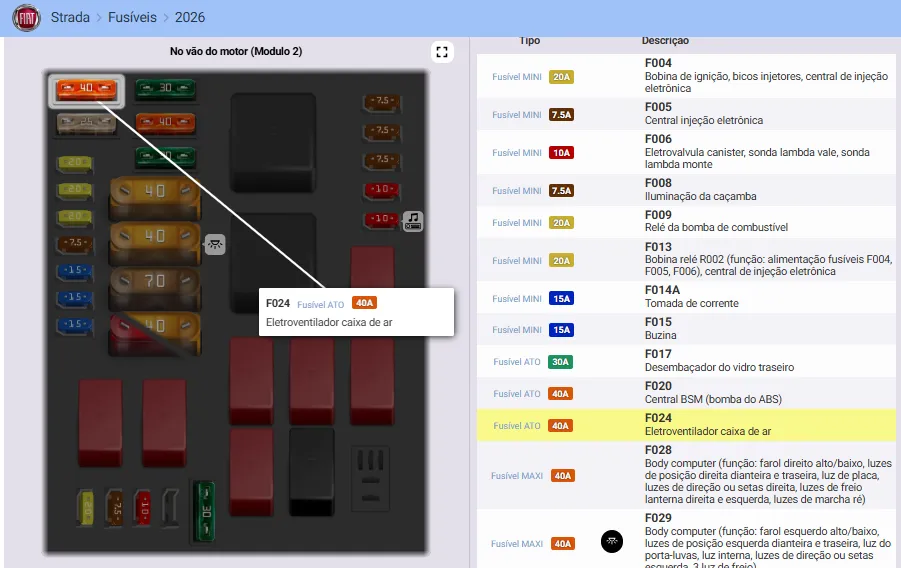This screenshot has height=568, width=901.
Task: Click the radio music icon beside fuses
Action: tap(413, 221)
